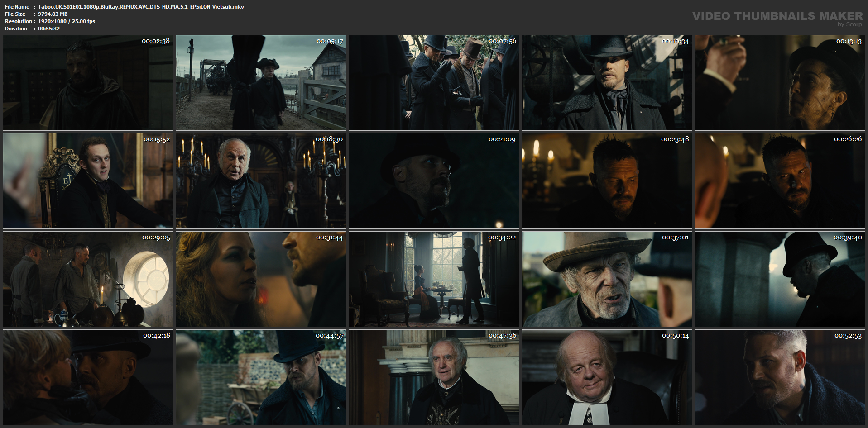This screenshot has height=428, width=868.
Task: Select the thumbnail stamped 00:26:26
Action: 780,181
